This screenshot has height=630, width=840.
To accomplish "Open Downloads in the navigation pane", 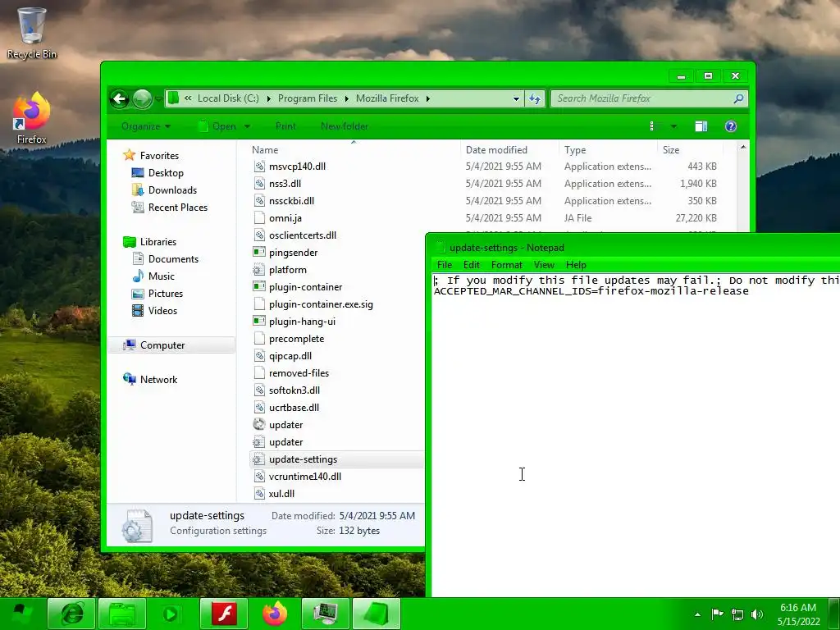I will pyautogui.click(x=172, y=190).
